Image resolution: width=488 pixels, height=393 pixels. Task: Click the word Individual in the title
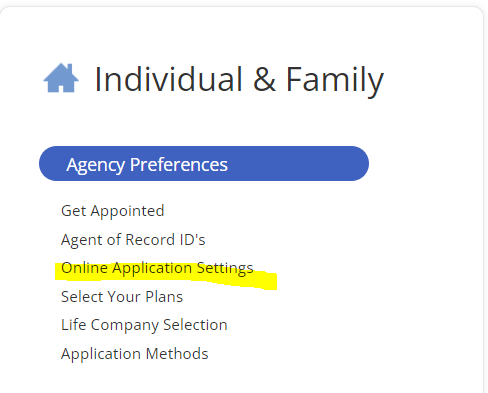[x=168, y=79]
